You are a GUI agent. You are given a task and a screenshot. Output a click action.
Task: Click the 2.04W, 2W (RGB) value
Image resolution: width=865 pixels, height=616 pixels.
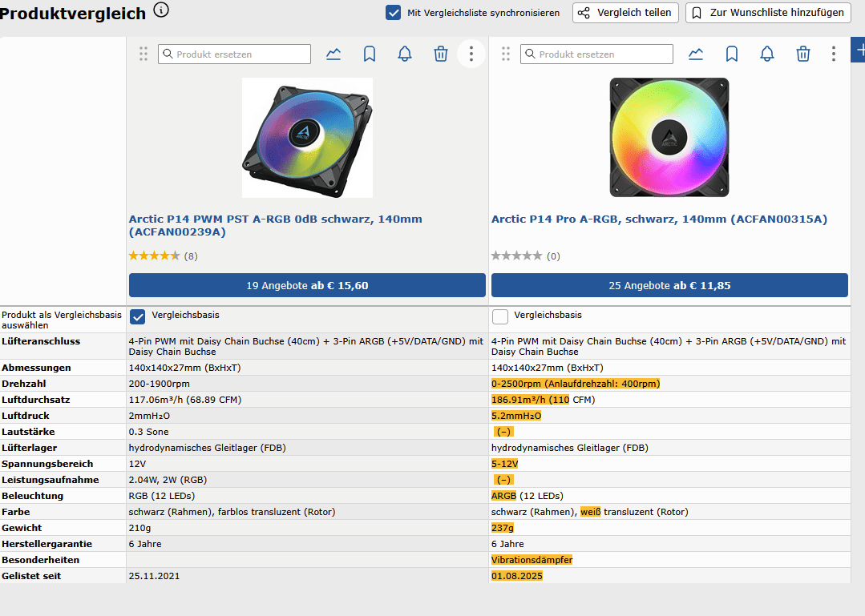coord(168,480)
